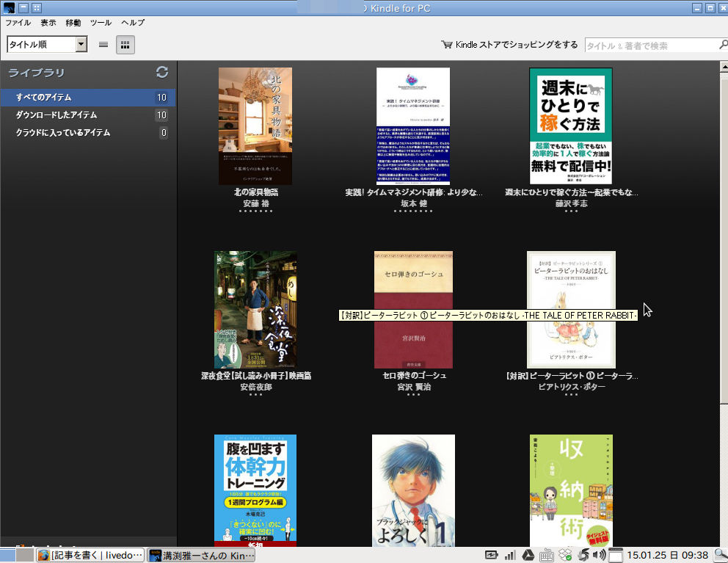
Task: Click the Dropbox tray icon
Action: pyautogui.click(x=565, y=555)
